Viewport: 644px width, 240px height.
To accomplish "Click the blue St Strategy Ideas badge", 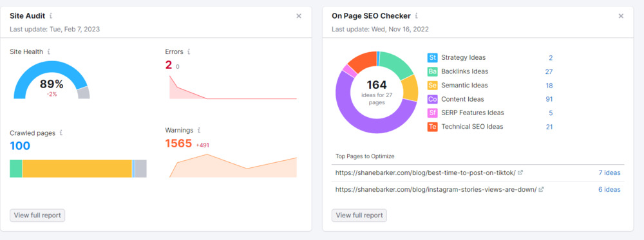I will [433, 58].
